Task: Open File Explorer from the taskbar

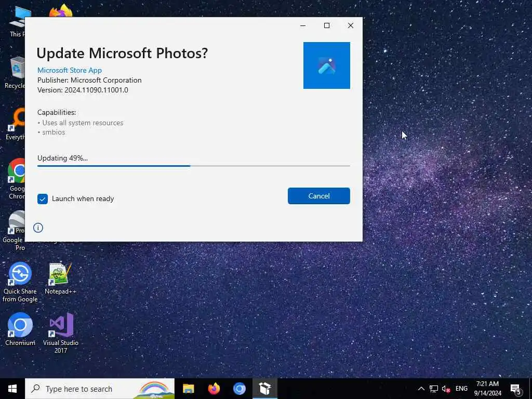Action: (x=188, y=389)
